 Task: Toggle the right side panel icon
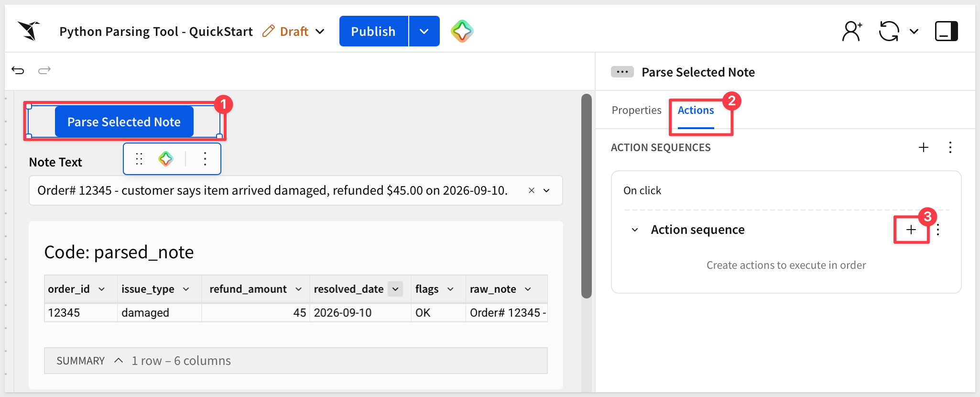pos(946,31)
